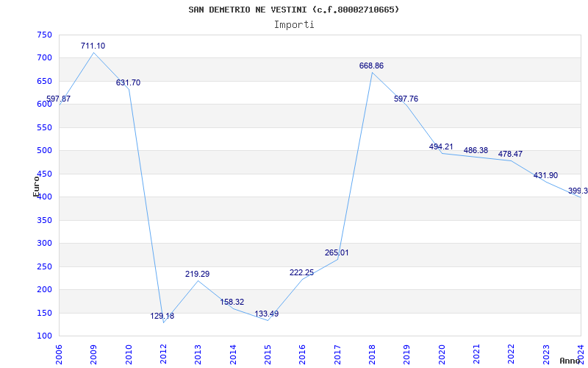The width and height of the screenshot is (588, 368).
Task: Click data label 265.01
Action: 337,252
